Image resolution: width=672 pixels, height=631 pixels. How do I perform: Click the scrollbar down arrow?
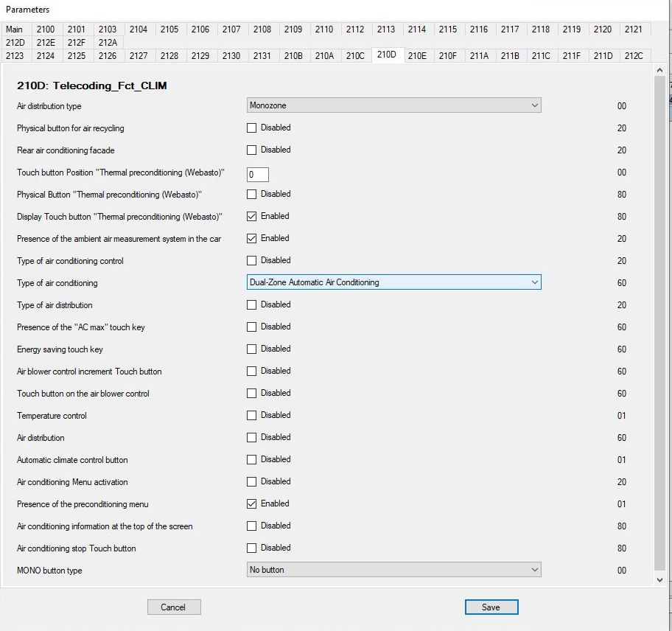click(659, 580)
